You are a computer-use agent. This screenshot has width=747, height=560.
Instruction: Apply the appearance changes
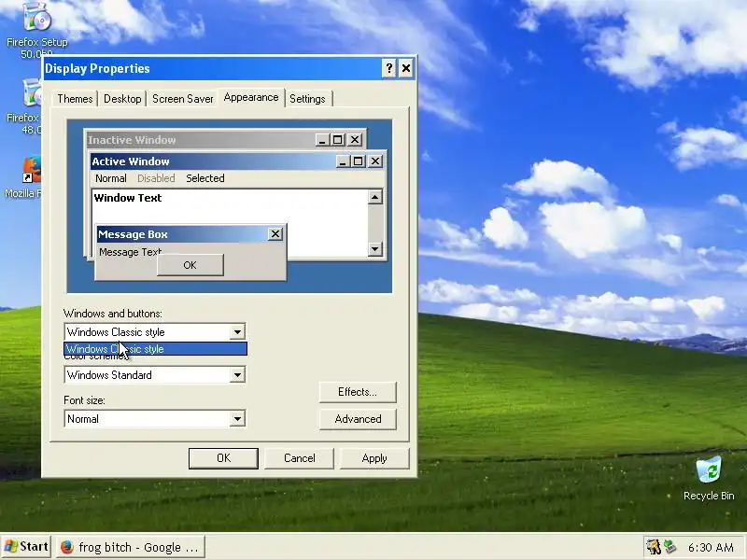point(374,458)
